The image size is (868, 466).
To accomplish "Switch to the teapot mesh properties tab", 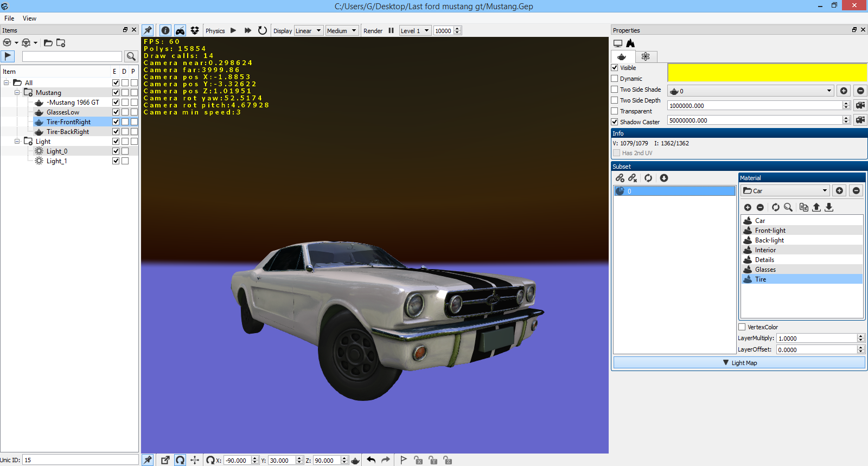I will point(622,56).
